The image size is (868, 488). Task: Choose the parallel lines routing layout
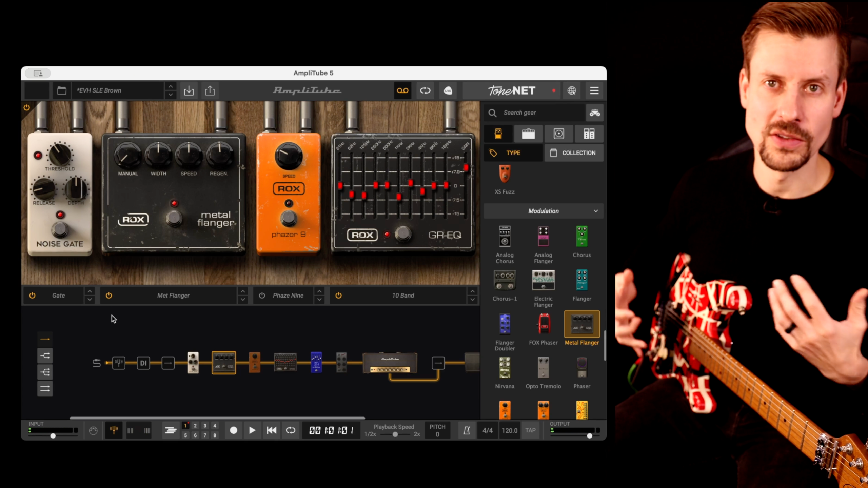45,389
